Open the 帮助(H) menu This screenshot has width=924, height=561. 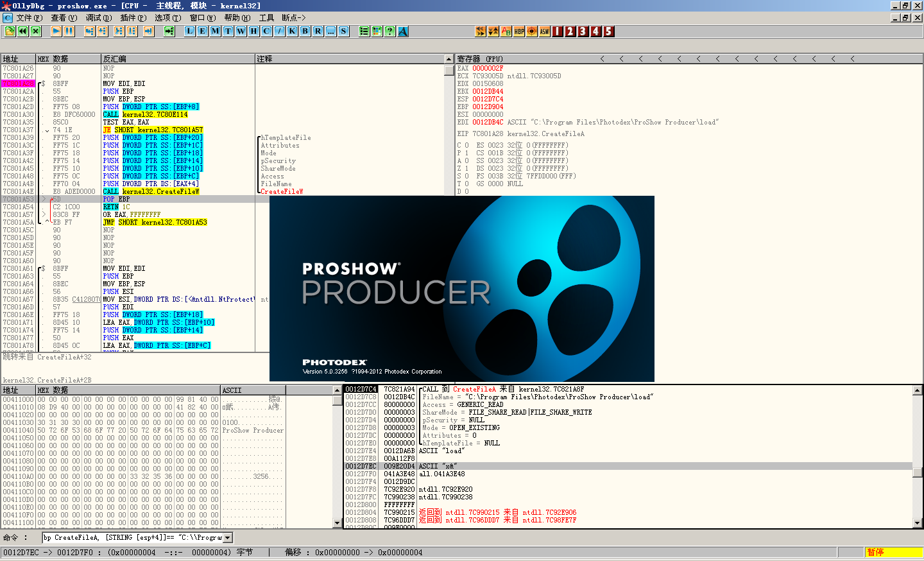coord(237,18)
